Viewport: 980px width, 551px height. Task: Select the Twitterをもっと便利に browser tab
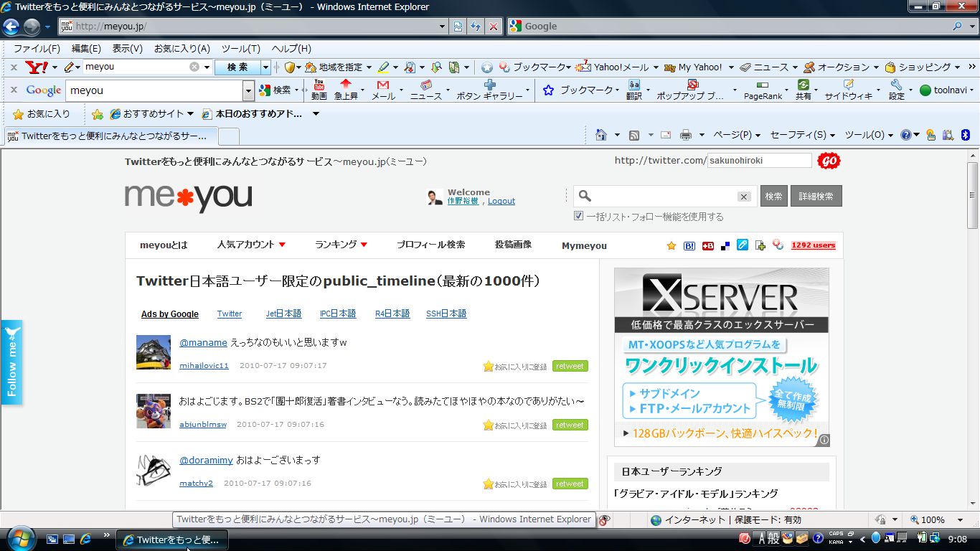110,136
